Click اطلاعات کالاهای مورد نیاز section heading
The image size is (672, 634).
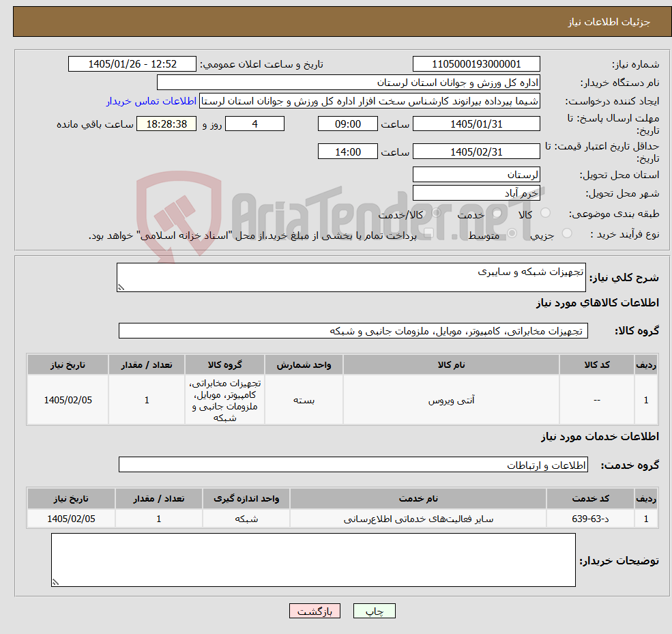598,302
